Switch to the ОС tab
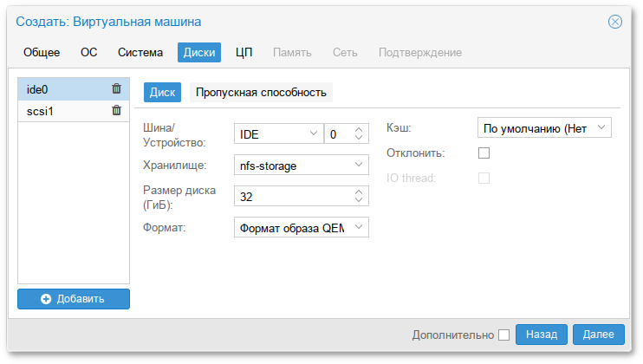 click(89, 53)
